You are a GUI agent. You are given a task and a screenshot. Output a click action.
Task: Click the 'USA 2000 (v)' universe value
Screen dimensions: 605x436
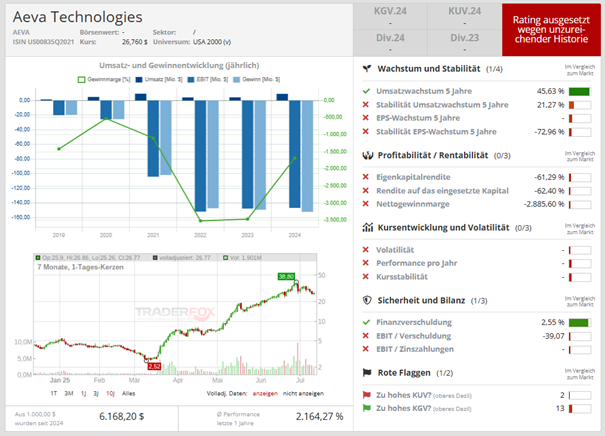pos(212,42)
